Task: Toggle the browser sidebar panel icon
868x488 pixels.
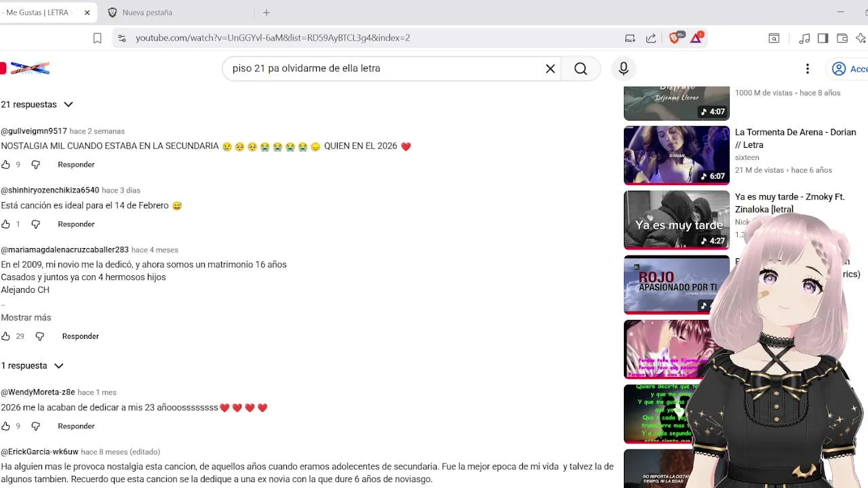Action: (823, 38)
